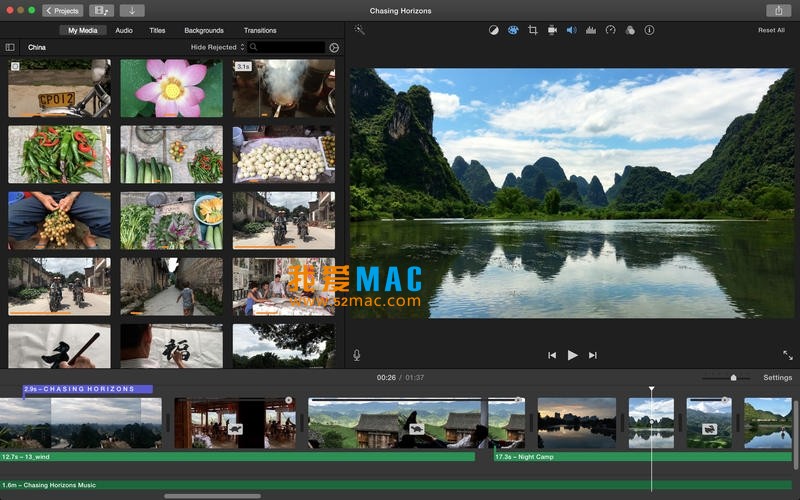800x500 pixels.
Task: Select the calligraphy brush stroke thumbnail
Action: [x=59, y=346]
